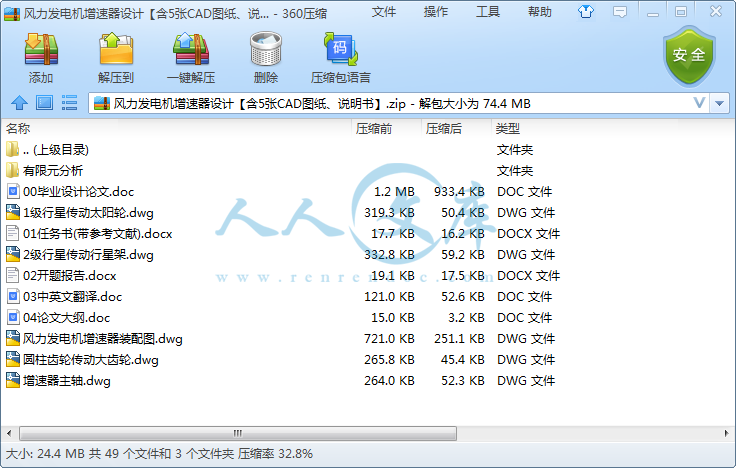Select file name 风力发电机增速器装配图.dwg
Screen dimensions: 736x468
pyautogui.click(x=103, y=338)
